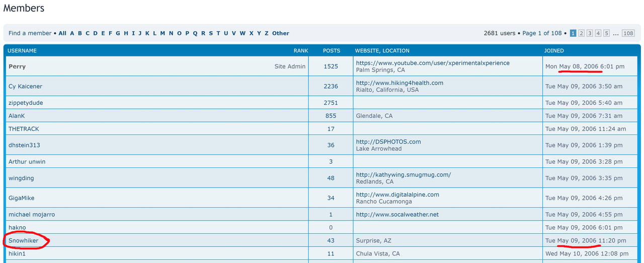The image size is (644, 263).
Task: Select the 'All' members filter
Action: click(62, 33)
